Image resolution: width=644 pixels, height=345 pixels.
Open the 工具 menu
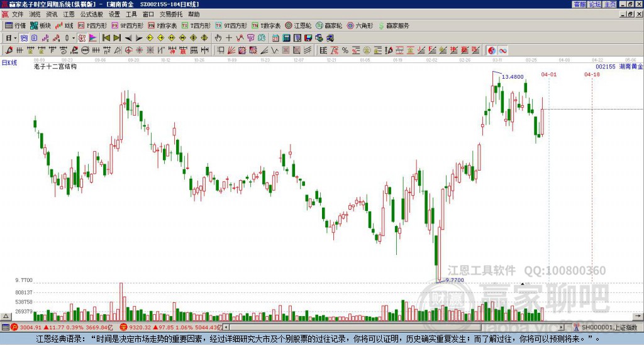(131, 14)
